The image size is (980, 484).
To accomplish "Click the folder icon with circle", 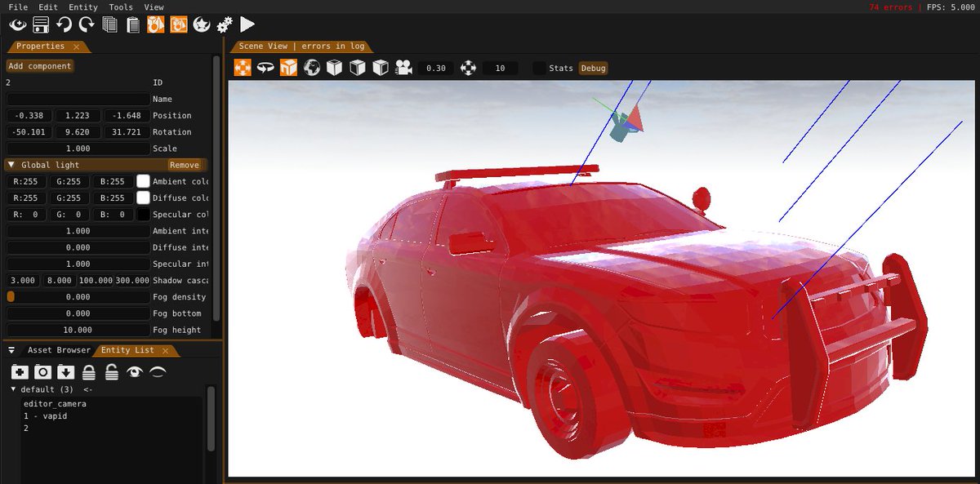I will (x=42, y=372).
